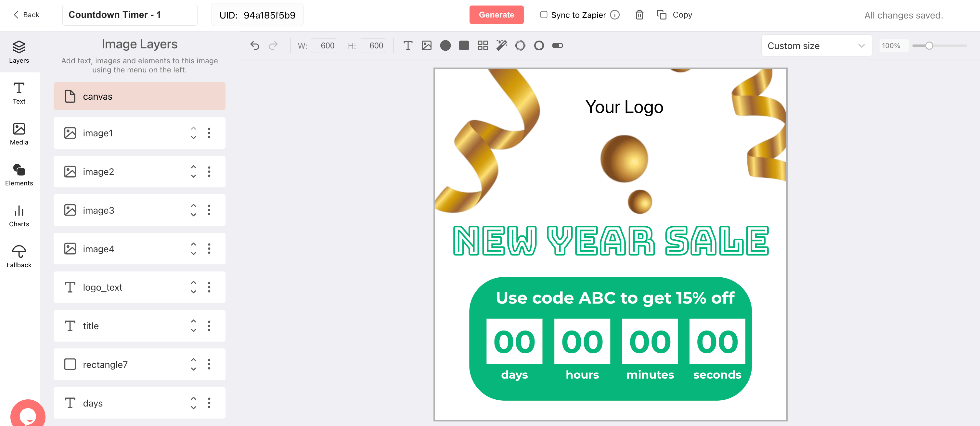Click the width input field
This screenshot has height=426, width=980.
[324, 45]
